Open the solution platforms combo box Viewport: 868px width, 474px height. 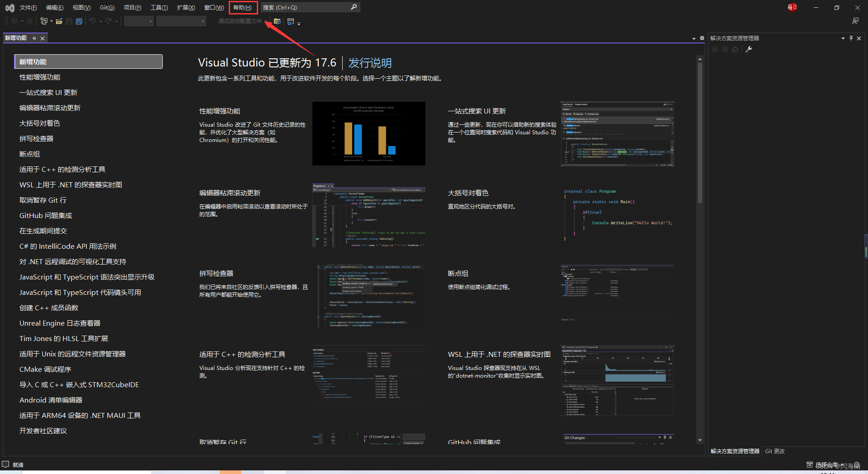point(181,21)
